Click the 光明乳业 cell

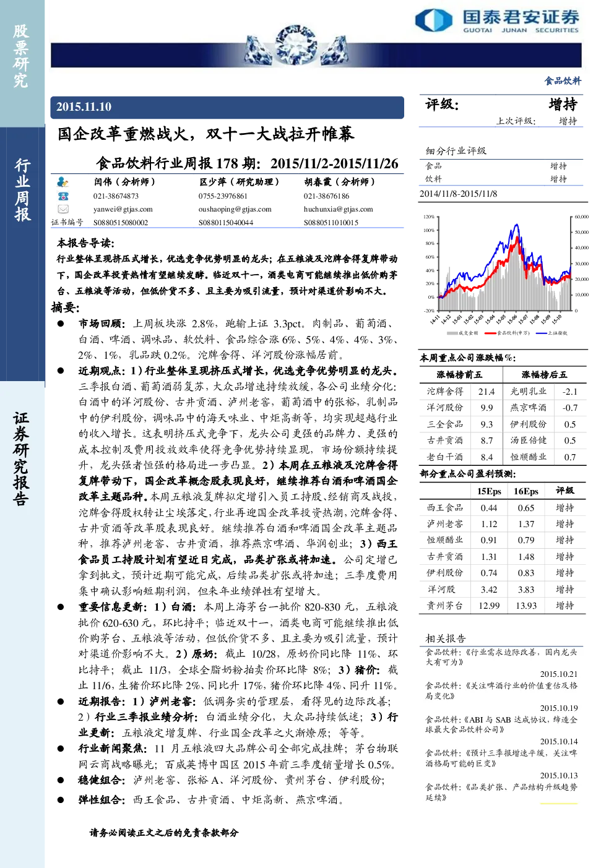coord(528,392)
